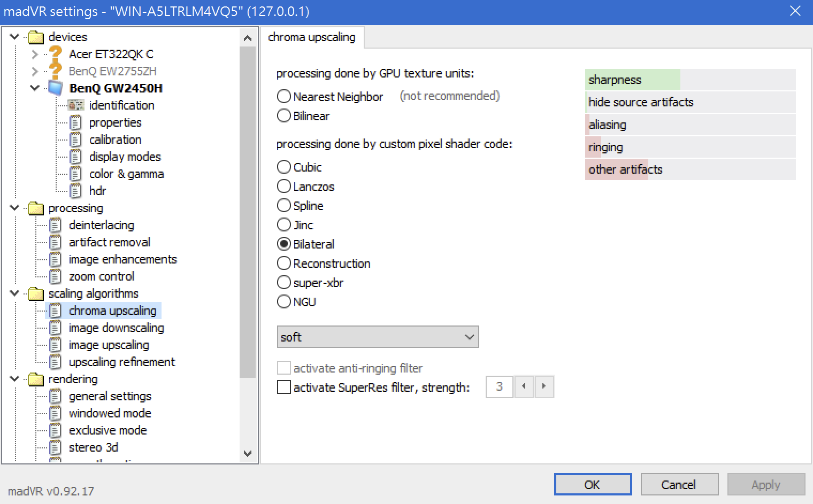813x504 pixels.
Task: Click the stereo 3d page icon
Action: point(56,447)
